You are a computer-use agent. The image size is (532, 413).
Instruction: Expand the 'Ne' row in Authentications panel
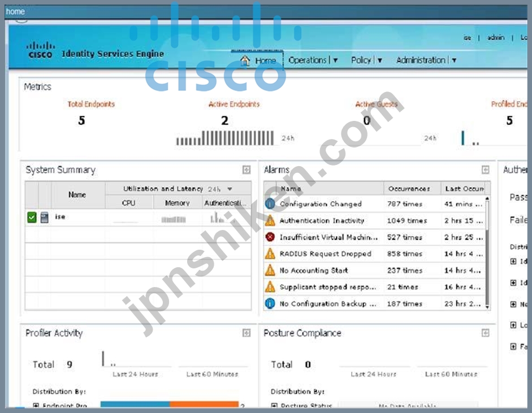[513, 304]
